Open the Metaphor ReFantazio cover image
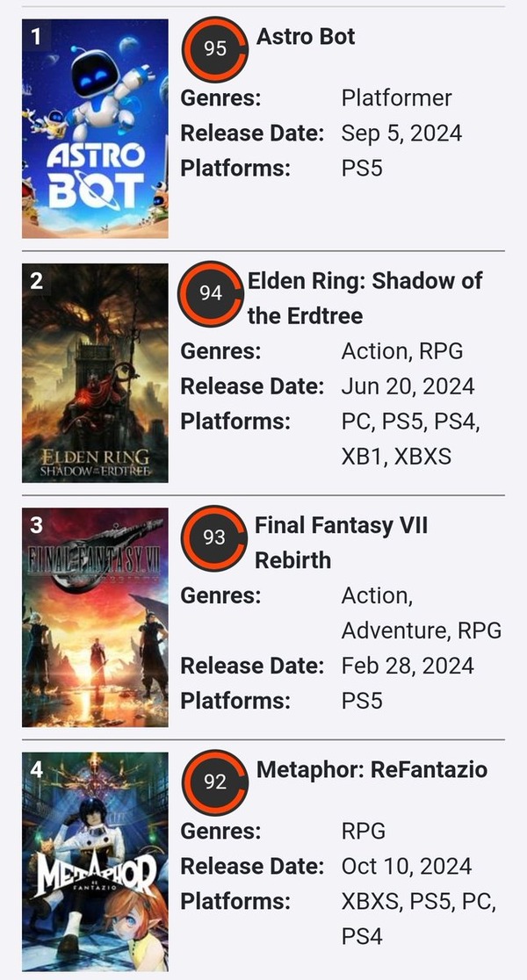The height and width of the screenshot is (980, 527). (x=95, y=861)
